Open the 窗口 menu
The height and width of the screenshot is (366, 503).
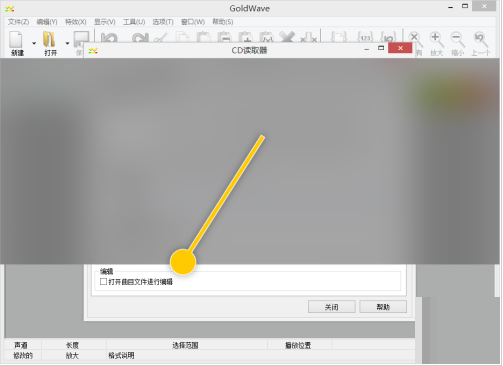tap(193, 22)
